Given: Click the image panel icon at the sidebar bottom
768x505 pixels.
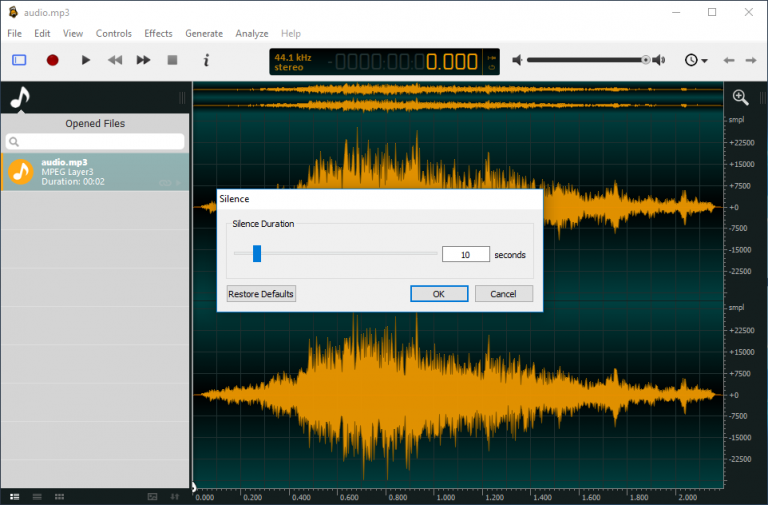Looking at the screenshot, I should coord(152,497).
